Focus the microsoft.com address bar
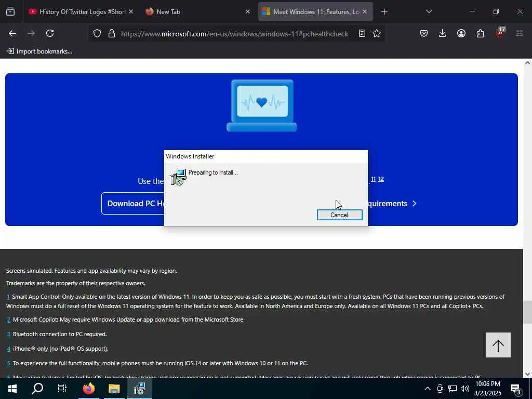Image resolution: width=532 pixels, height=399 pixels. point(234,34)
